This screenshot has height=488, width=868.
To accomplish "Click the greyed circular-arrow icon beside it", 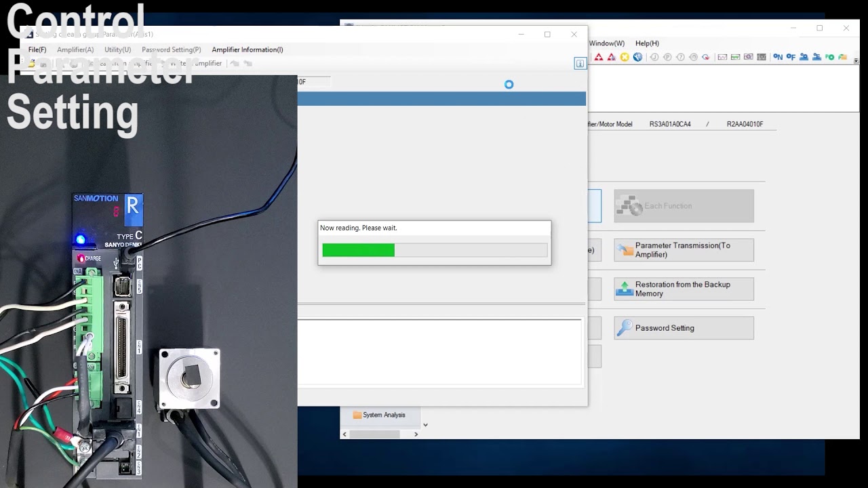I will tap(693, 57).
